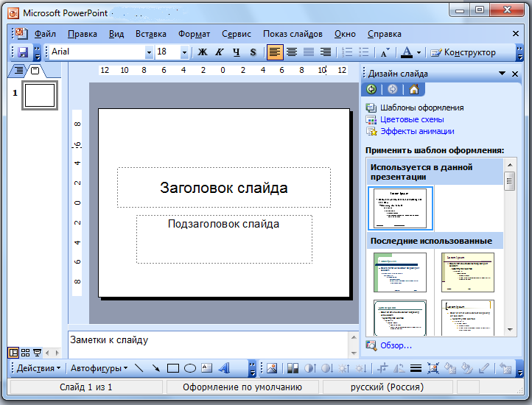
Task: Click Обзор browse link
Action: pos(396,345)
